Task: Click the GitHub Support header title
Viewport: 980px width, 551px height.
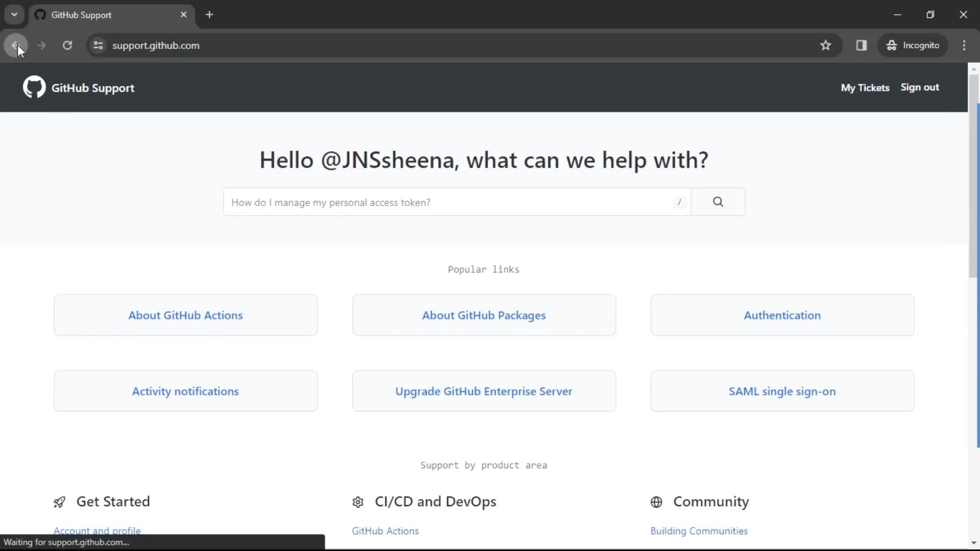Action: [x=93, y=88]
